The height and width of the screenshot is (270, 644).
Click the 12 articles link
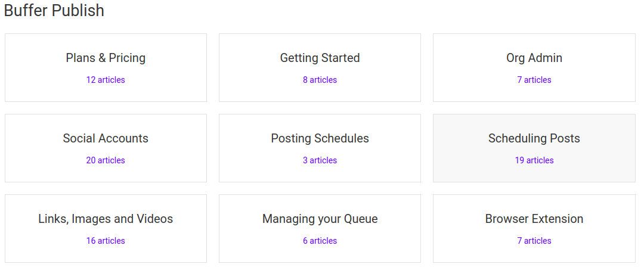click(x=106, y=80)
